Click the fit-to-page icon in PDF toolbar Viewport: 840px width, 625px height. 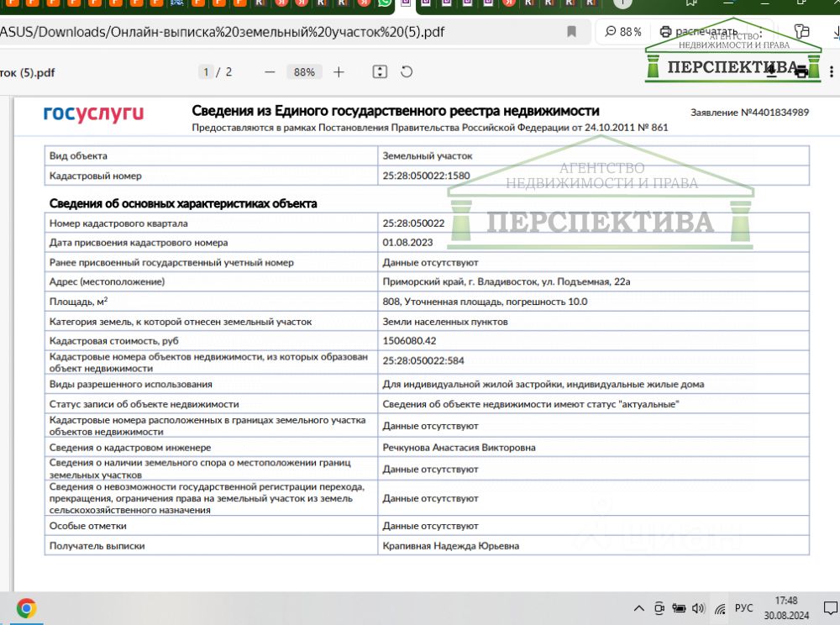tap(380, 72)
